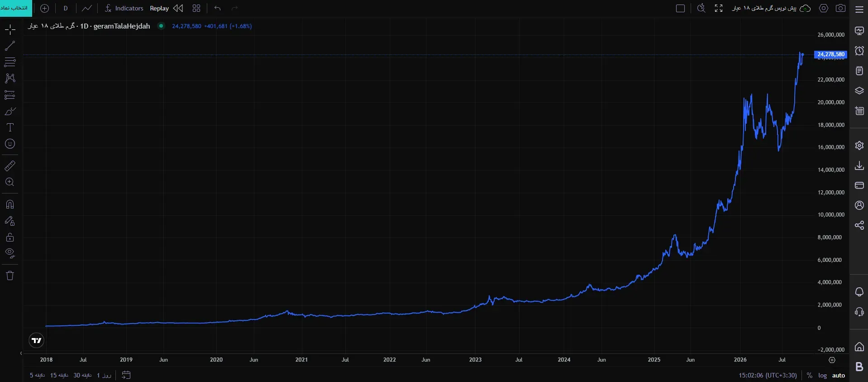The height and width of the screenshot is (382, 868).
Task: Select the crosshair cursor tool
Action: point(10,30)
